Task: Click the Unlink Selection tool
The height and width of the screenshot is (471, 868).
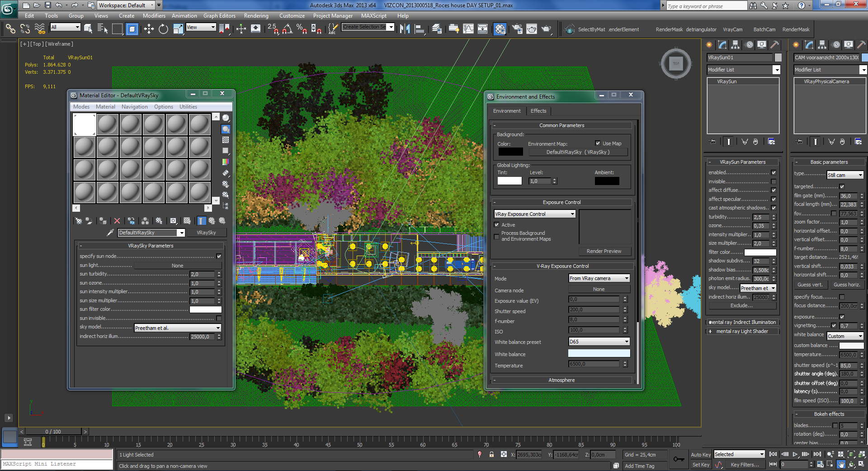Action: coord(25,29)
